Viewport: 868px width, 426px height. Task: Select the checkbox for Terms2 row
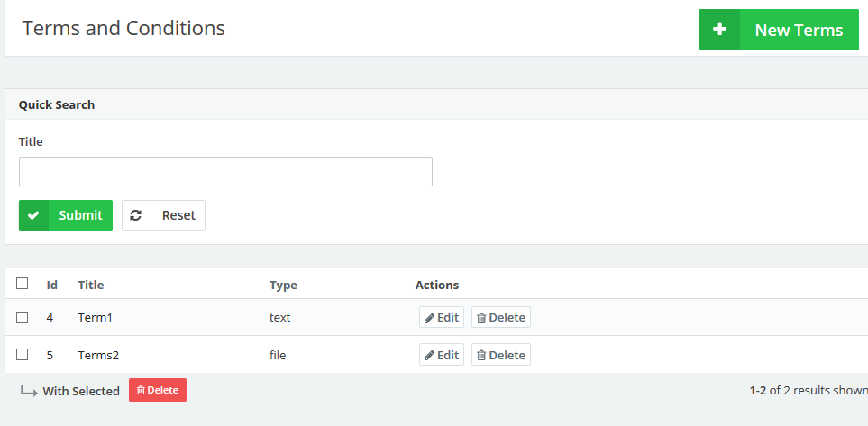click(23, 355)
